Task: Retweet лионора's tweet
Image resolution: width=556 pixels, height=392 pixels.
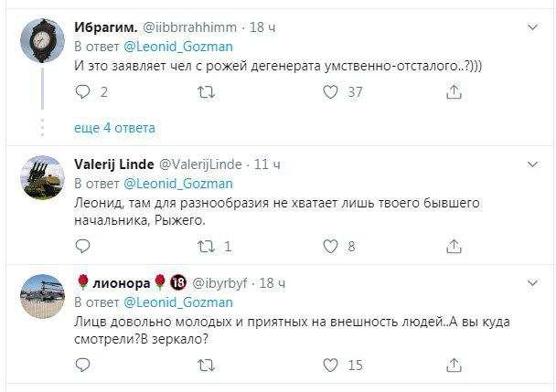Action: [x=208, y=366]
